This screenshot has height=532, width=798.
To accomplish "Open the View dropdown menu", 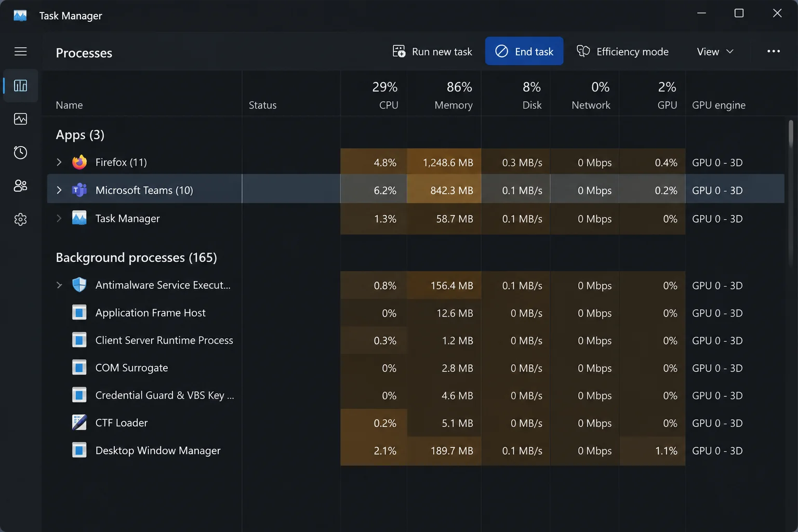I will tap(715, 51).
